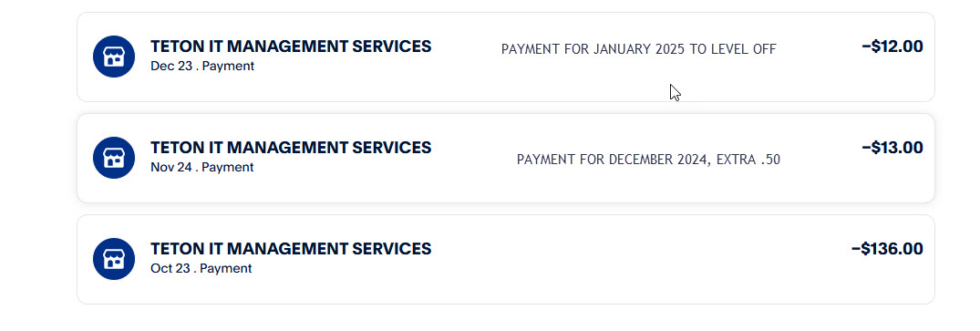The width and height of the screenshot is (980, 331).
Task: Click the -$136.00 amount
Action: (x=887, y=249)
